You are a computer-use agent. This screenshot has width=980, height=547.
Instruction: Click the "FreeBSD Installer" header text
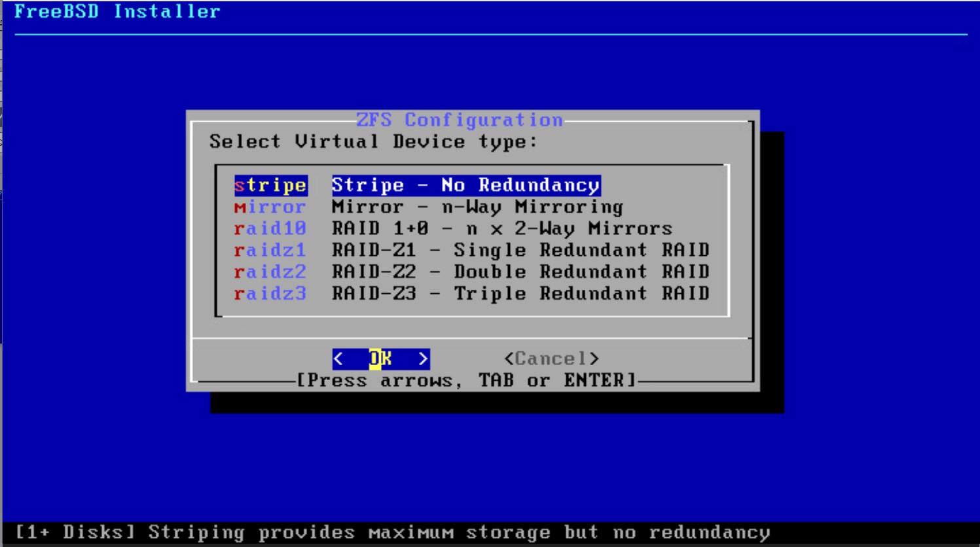coord(117,12)
